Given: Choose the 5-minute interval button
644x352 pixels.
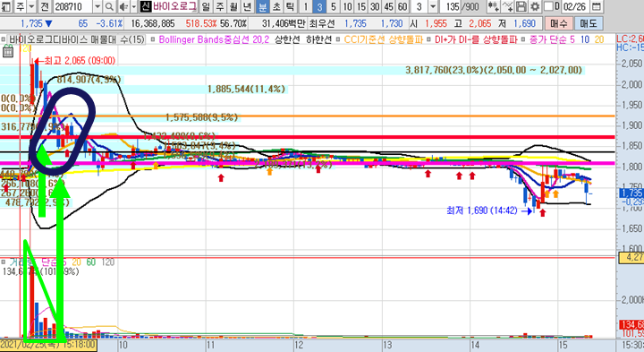Looking at the screenshot, I should coord(334,6).
